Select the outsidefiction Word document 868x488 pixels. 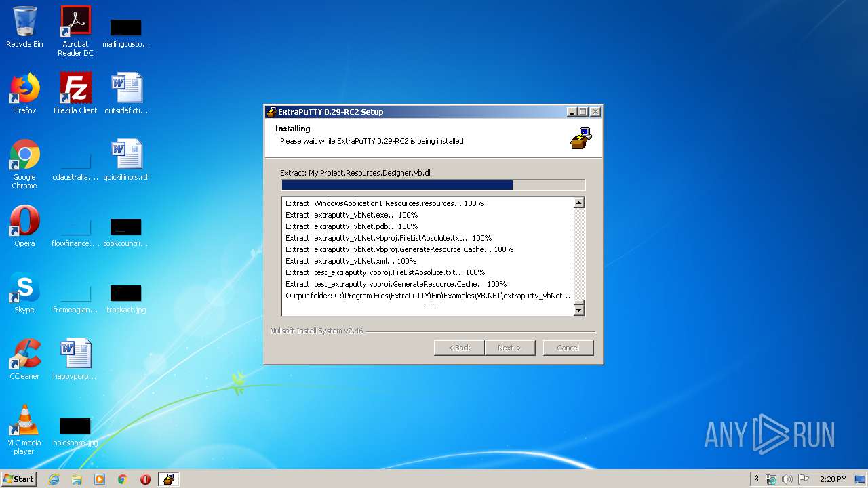point(126,94)
